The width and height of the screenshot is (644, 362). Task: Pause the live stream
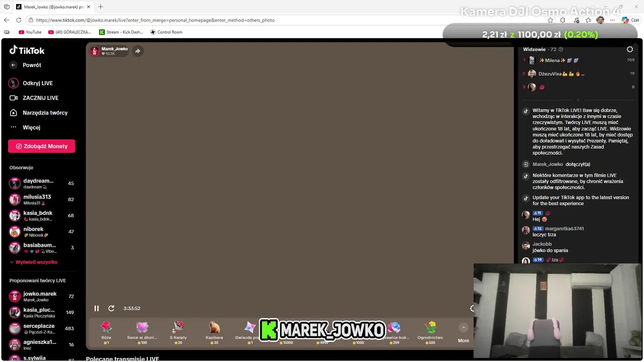(97, 308)
